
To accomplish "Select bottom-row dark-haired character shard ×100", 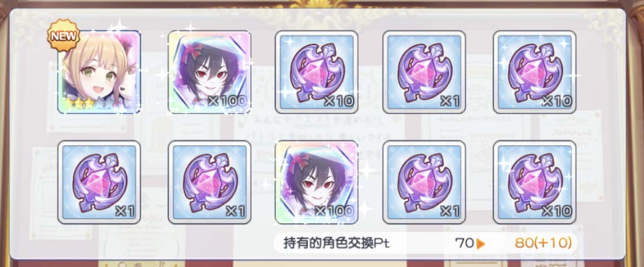I will [316, 182].
